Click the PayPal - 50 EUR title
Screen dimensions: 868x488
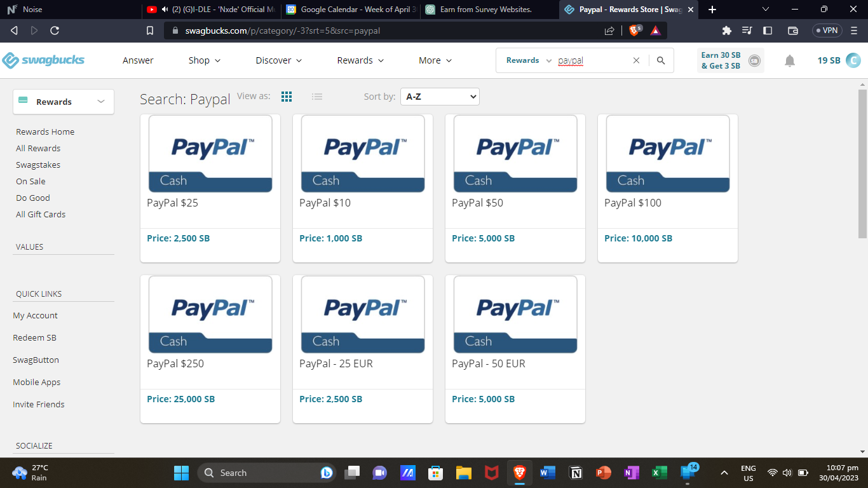pos(489,363)
